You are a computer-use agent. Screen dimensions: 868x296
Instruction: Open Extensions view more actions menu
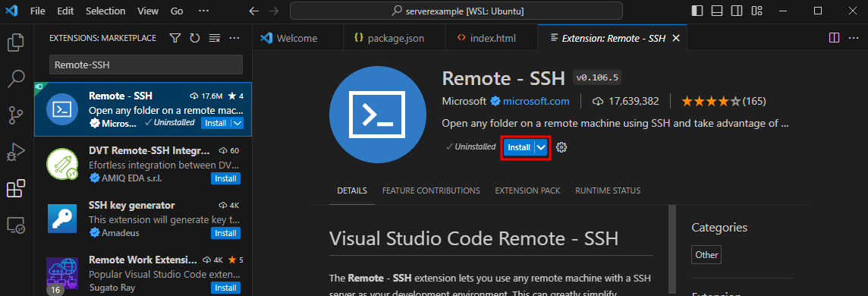[234, 38]
